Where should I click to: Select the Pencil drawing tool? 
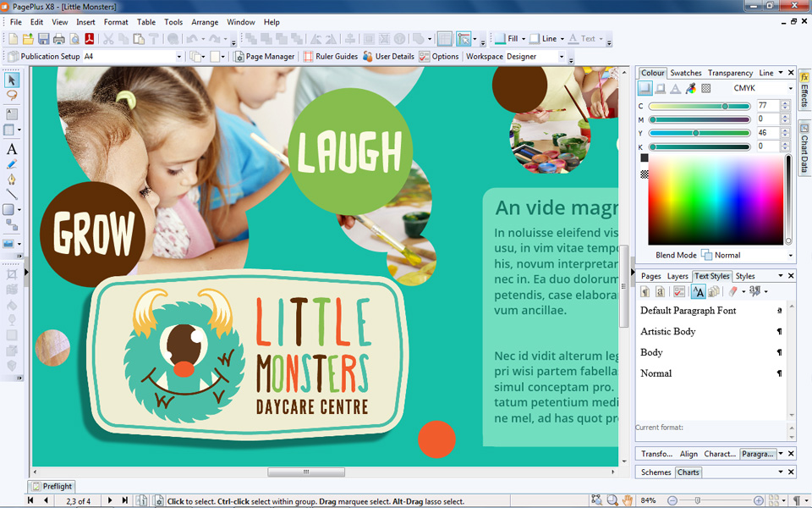(x=11, y=164)
